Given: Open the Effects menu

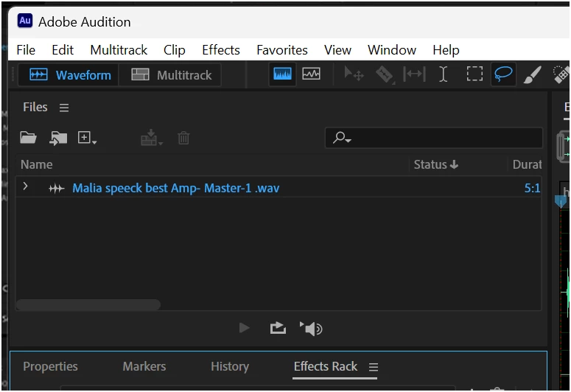Looking at the screenshot, I should coord(221,50).
